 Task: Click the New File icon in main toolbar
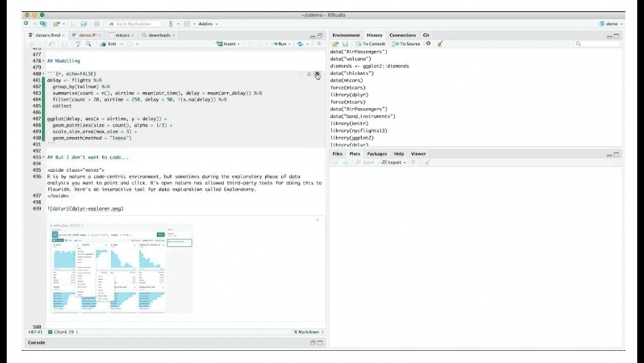27,24
